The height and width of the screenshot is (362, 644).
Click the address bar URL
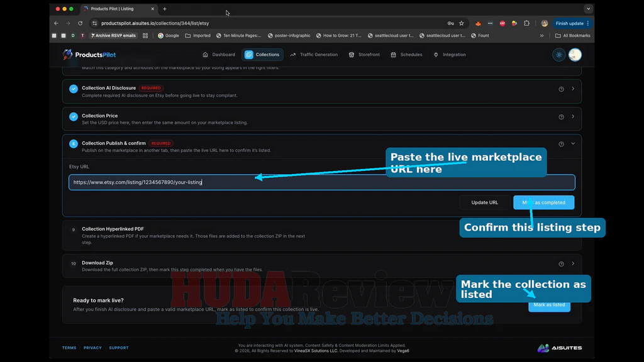click(155, 23)
